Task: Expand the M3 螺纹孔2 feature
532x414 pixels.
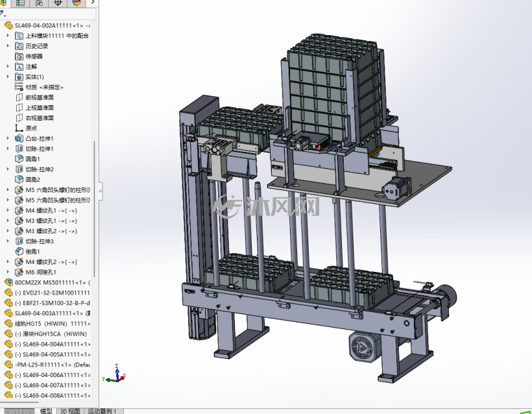Action: point(8,231)
